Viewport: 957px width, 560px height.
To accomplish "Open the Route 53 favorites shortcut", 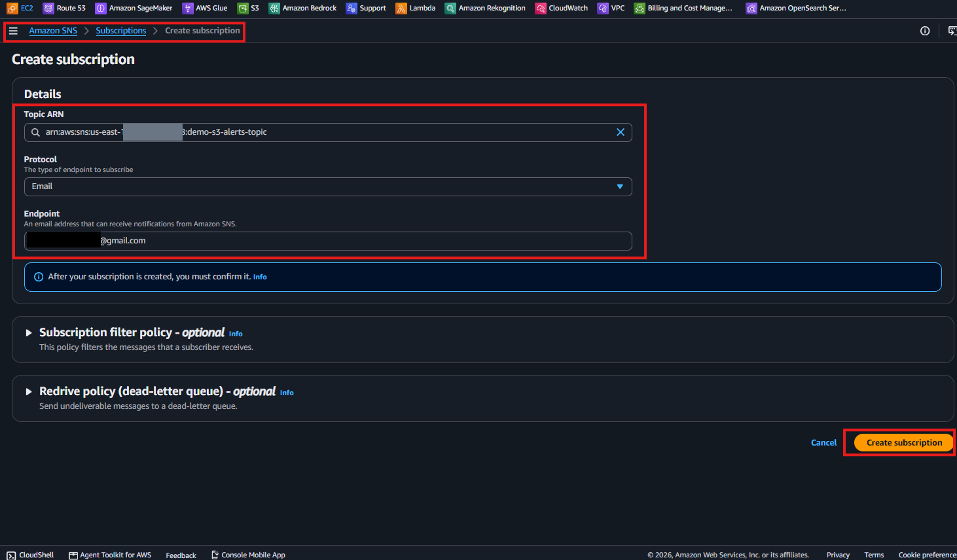I will pos(64,8).
